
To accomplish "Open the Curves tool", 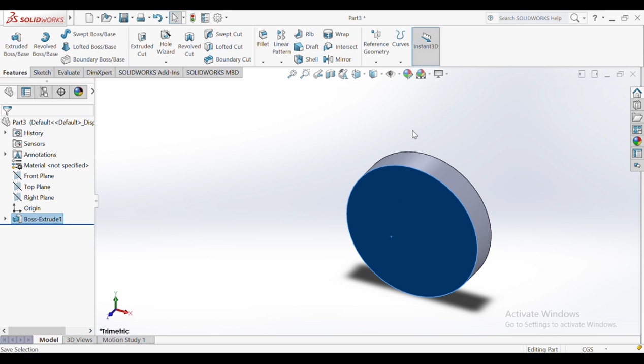I will [401, 39].
